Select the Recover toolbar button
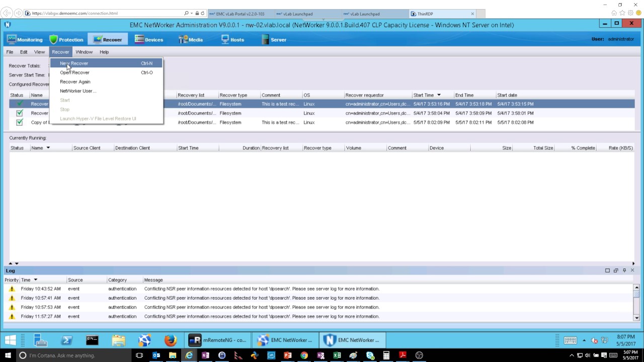 tap(108, 40)
